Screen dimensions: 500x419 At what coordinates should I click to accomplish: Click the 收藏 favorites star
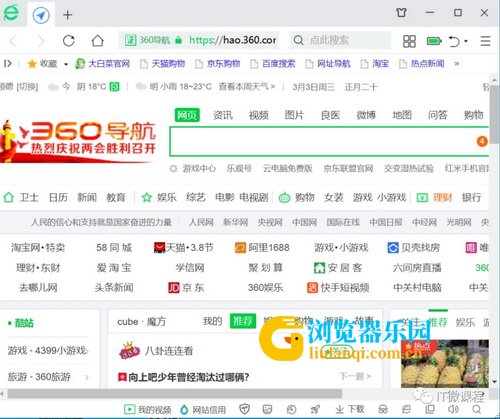click(32, 64)
